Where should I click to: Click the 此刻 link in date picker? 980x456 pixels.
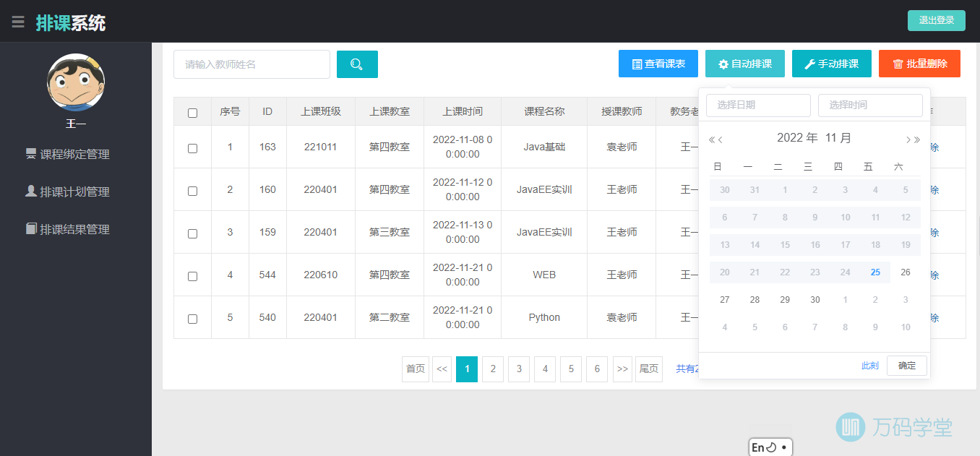tap(869, 366)
